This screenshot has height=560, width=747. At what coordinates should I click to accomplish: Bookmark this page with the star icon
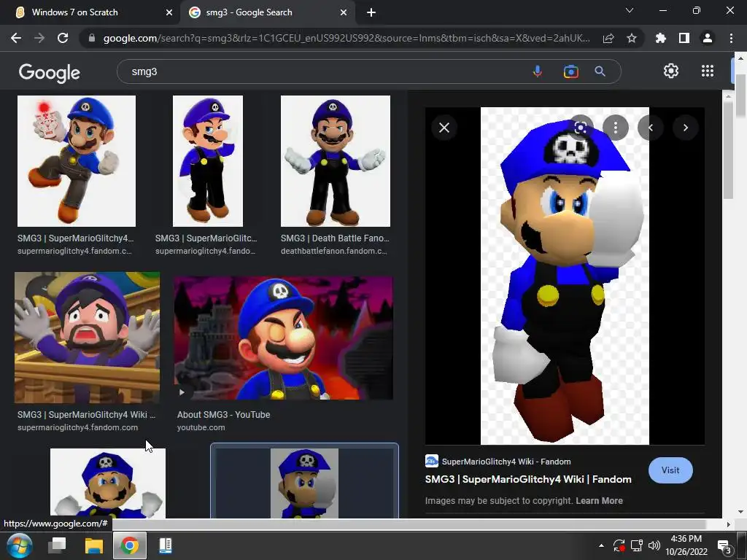point(632,38)
